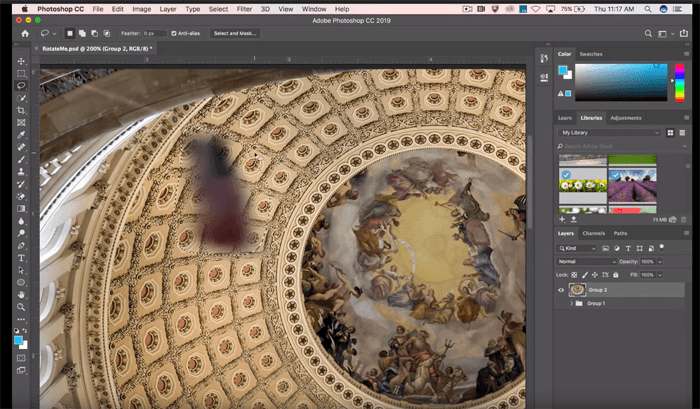Open the search icon in options bar
Image resolution: width=700 pixels, height=409 pixels.
click(648, 33)
